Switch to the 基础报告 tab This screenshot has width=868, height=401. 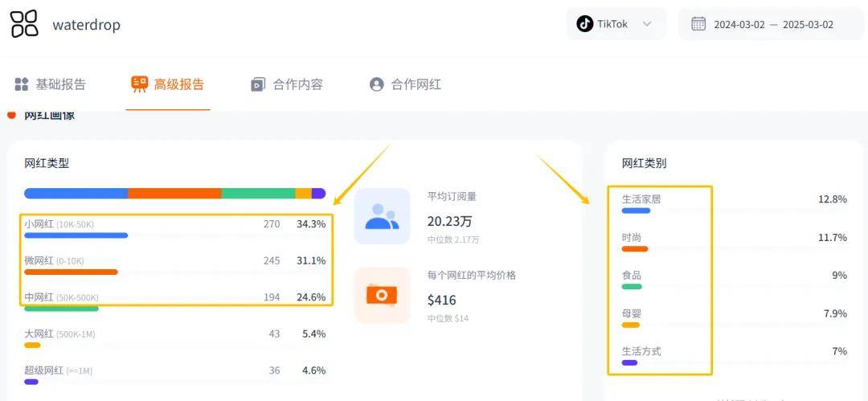tap(60, 84)
